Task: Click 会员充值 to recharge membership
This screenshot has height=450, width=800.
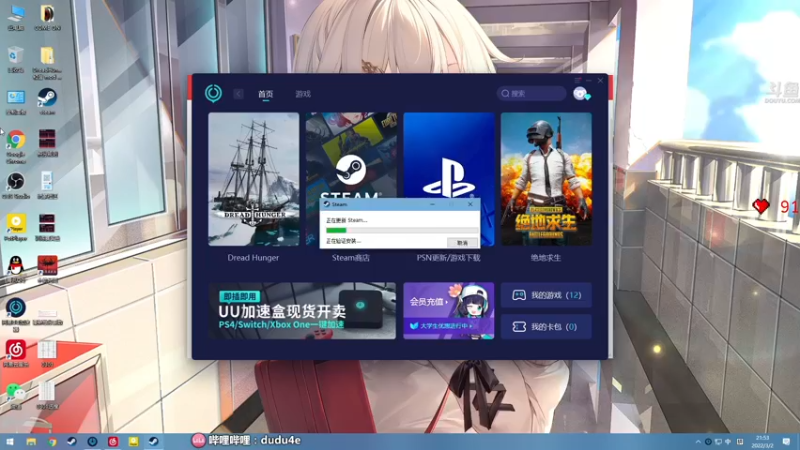Action: pos(428,302)
